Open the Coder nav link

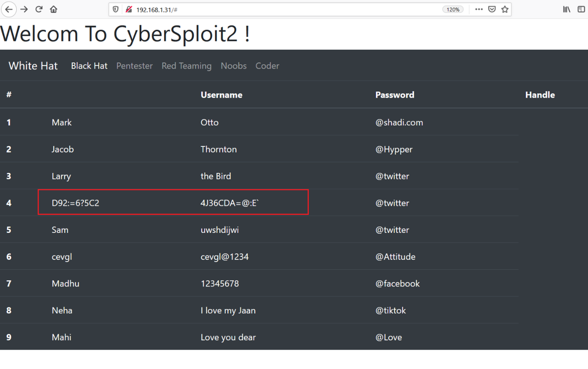point(267,65)
